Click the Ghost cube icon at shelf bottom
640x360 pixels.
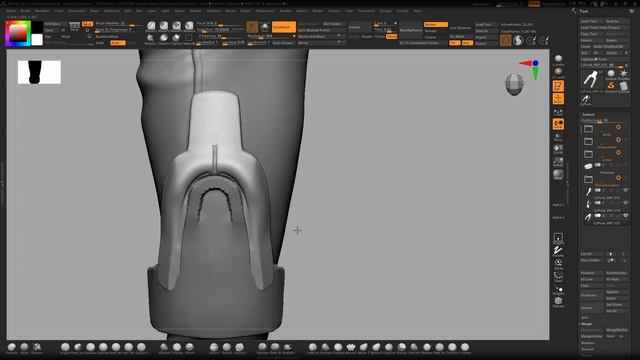click(x=558, y=301)
